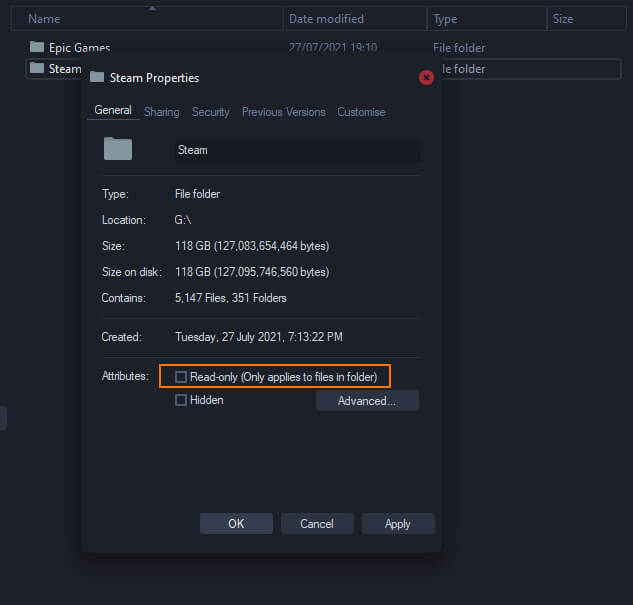This screenshot has width=633, height=605.
Task: Sort by Date modified column
Action: pyautogui.click(x=355, y=19)
